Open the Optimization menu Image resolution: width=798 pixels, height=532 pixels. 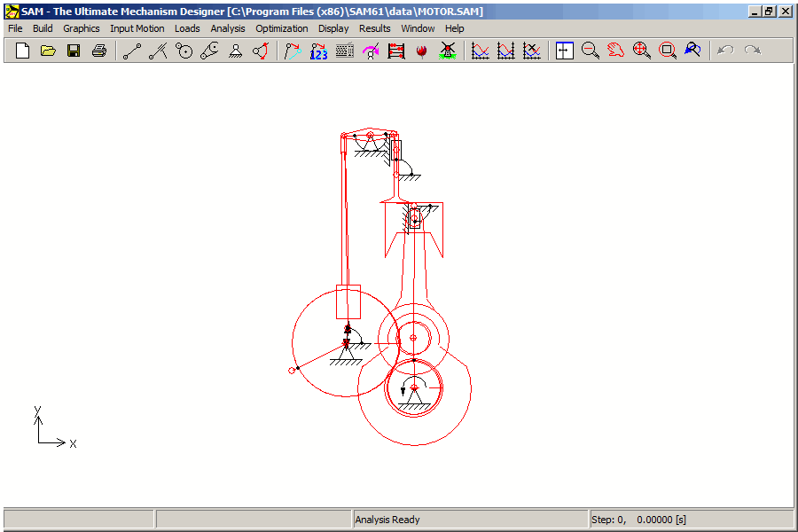coord(282,28)
